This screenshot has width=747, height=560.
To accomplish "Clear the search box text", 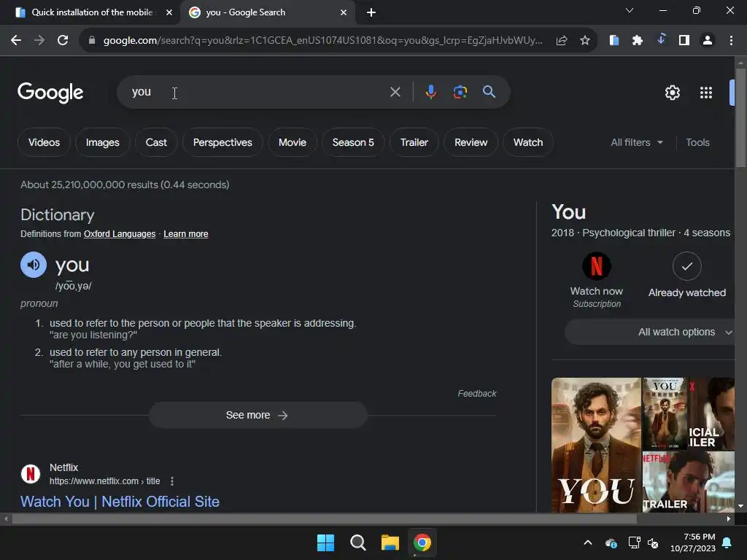I will click(395, 92).
